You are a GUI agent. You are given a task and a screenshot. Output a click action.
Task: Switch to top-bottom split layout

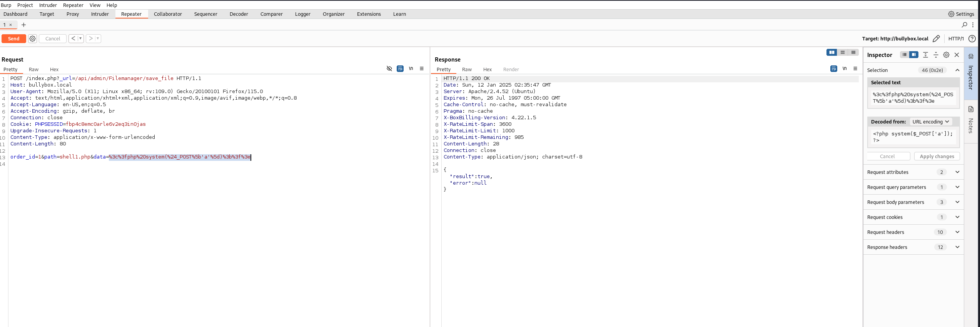coord(843,52)
